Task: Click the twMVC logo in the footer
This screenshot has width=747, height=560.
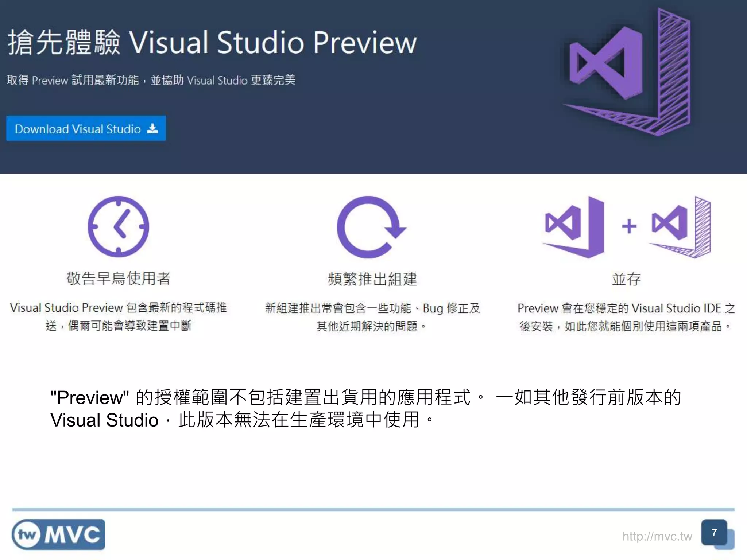Action: point(58,534)
